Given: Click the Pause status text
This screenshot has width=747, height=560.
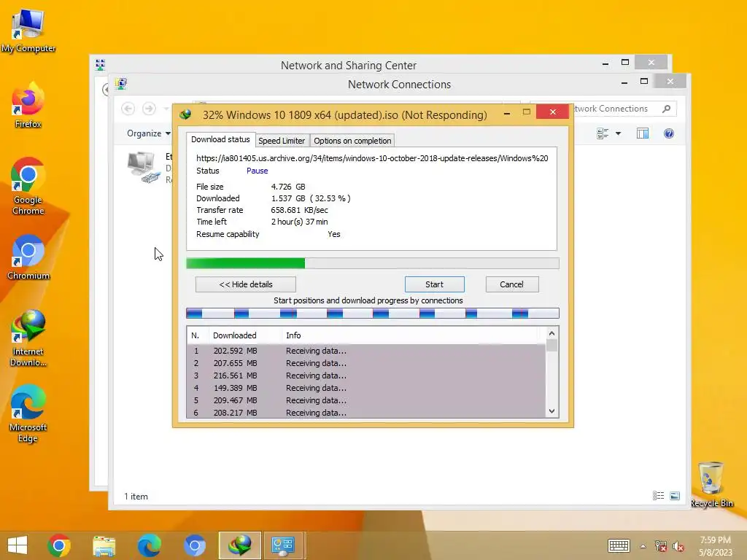Looking at the screenshot, I should [x=258, y=171].
